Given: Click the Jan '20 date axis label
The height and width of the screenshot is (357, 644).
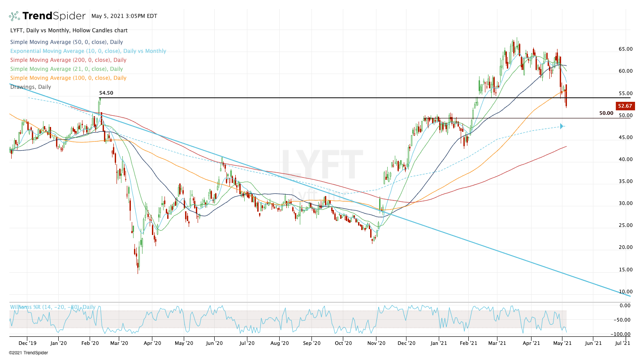Looking at the screenshot, I should (x=58, y=343).
